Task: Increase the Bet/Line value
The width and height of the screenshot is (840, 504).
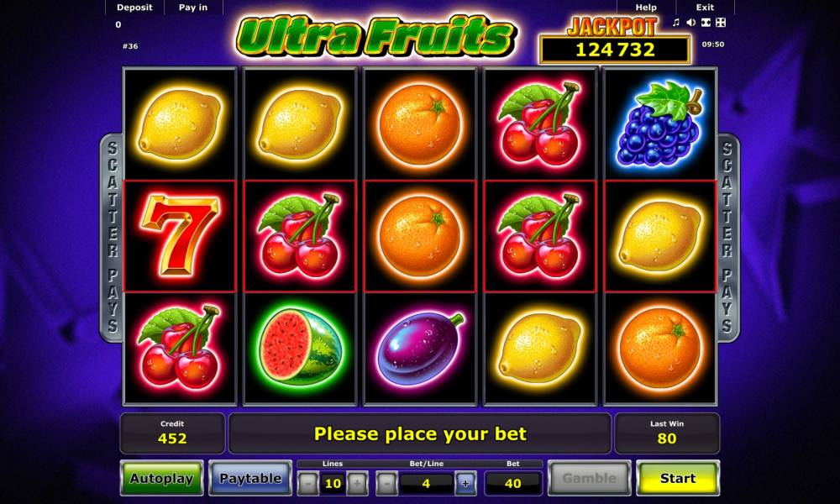Action: click(465, 484)
